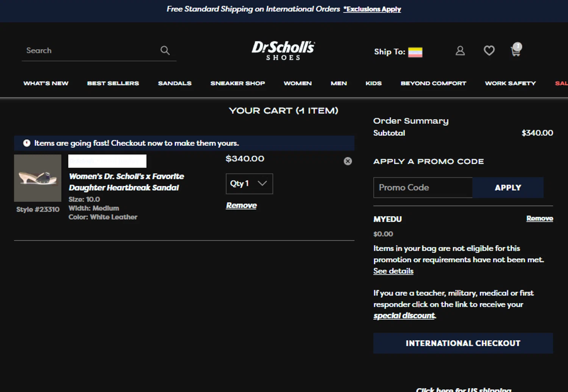
Task: Open the Beyond Comfort menu
Action: pyautogui.click(x=433, y=83)
